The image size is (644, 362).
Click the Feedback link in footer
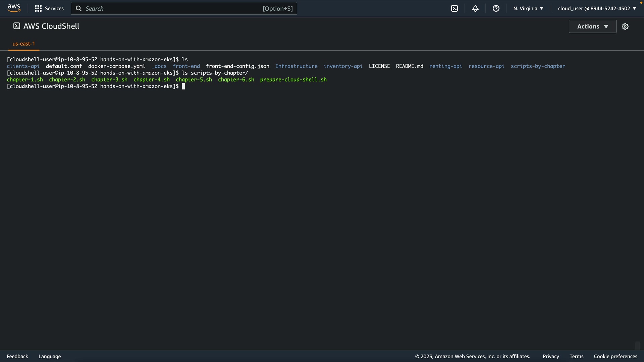17,356
